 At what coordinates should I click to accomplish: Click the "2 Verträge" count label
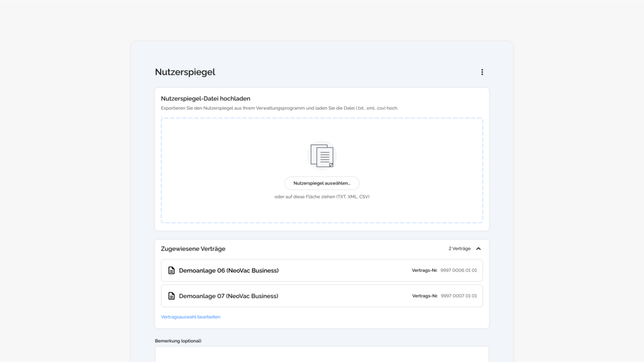tap(459, 248)
